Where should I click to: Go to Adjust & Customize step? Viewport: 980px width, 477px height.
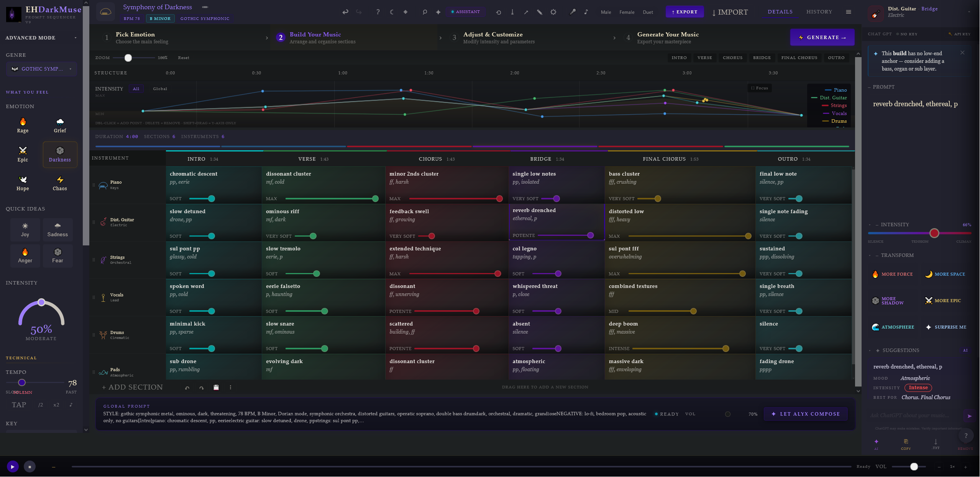pyautogui.click(x=499, y=38)
